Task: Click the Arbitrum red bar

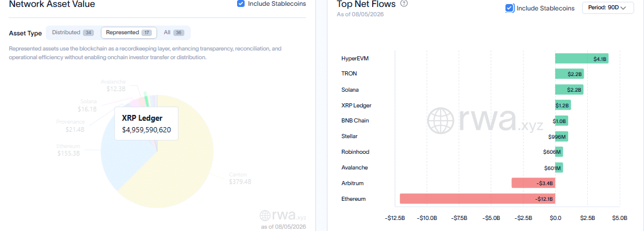Action: pos(533,183)
